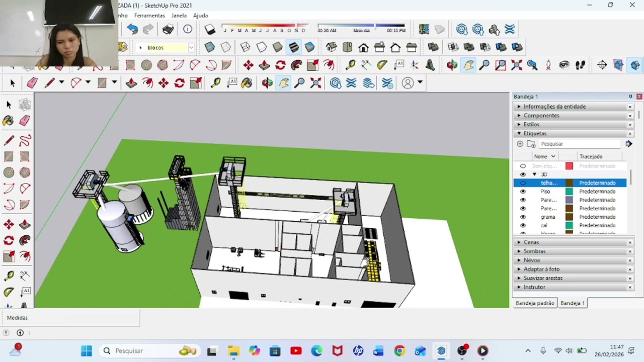Expand the Cenas panel
The image size is (644, 362).
(x=573, y=242)
